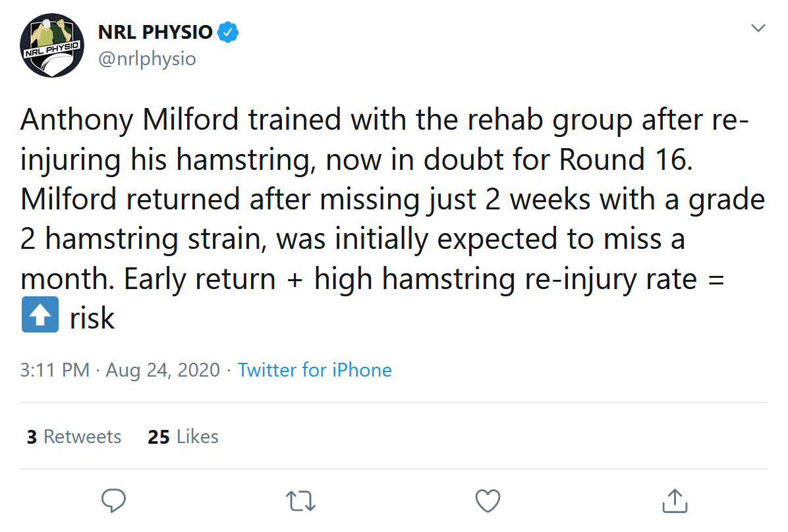View the 3 Retweets list

(x=74, y=437)
